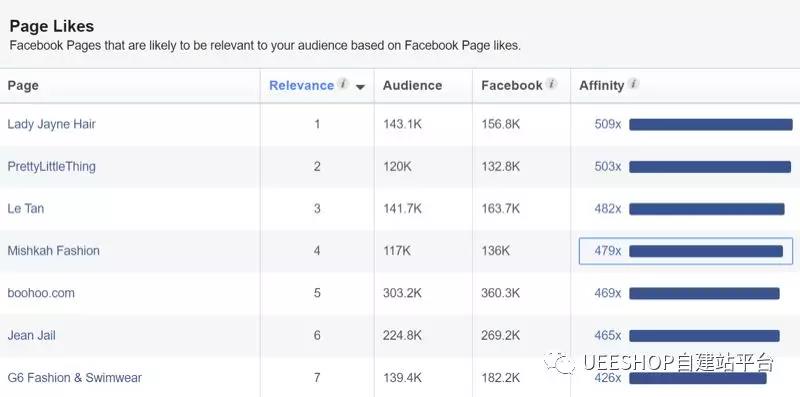Click the Page column header
Viewport: 800px width, 397px height.
coord(23,86)
